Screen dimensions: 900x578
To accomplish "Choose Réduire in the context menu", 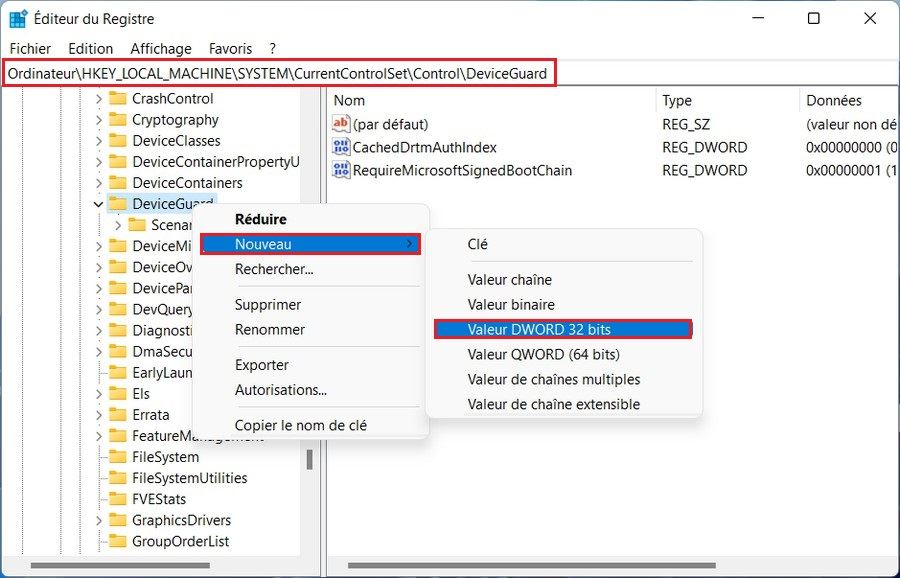I will click(x=311, y=219).
